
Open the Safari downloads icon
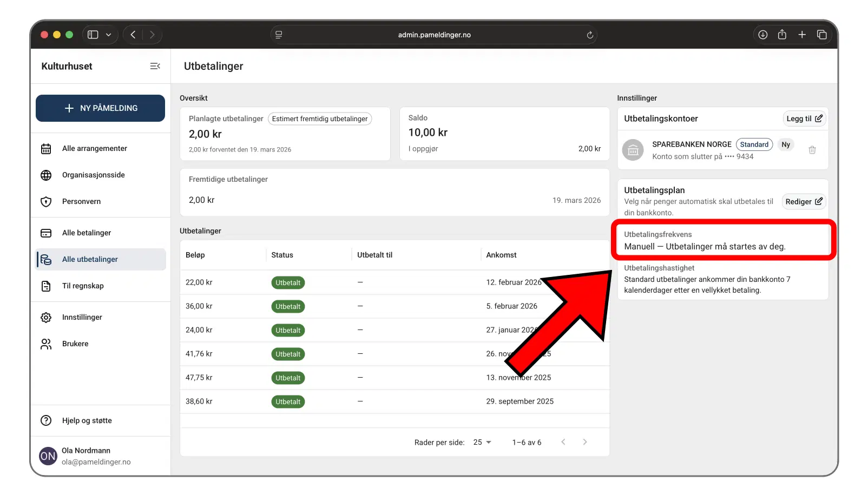pyautogui.click(x=762, y=35)
